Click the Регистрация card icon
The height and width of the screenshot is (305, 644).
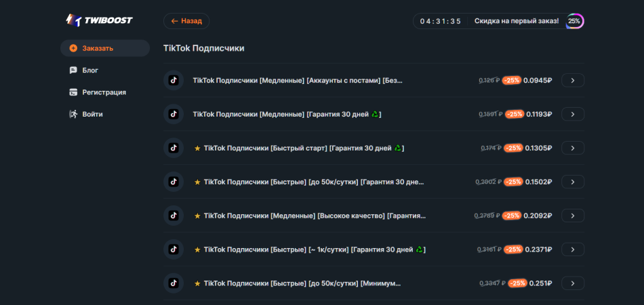pyautogui.click(x=73, y=92)
